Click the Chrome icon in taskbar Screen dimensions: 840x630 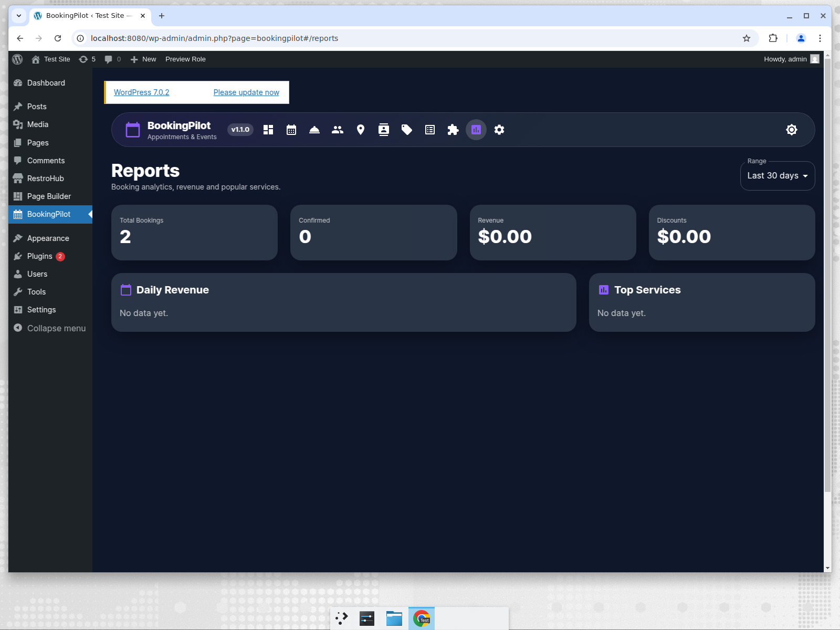point(422,618)
